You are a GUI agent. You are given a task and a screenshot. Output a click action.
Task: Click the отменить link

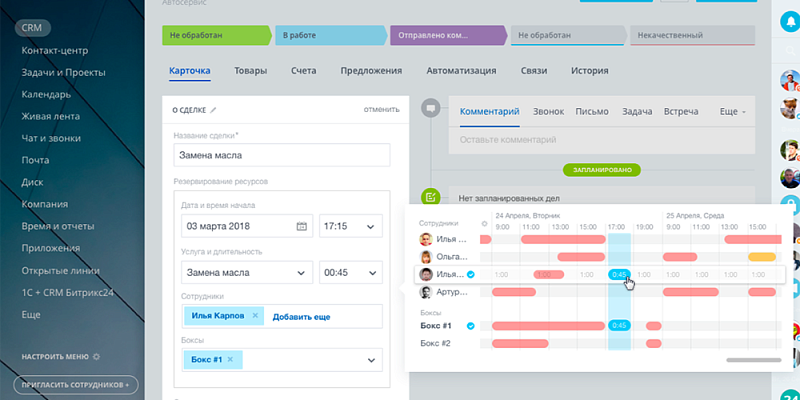[x=381, y=110]
